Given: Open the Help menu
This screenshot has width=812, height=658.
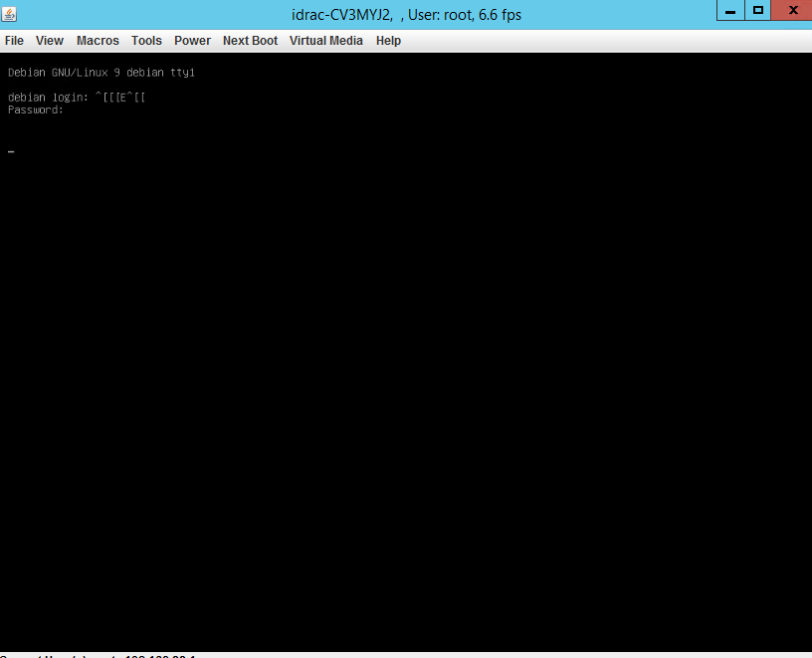Looking at the screenshot, I should tap(388, 41).
